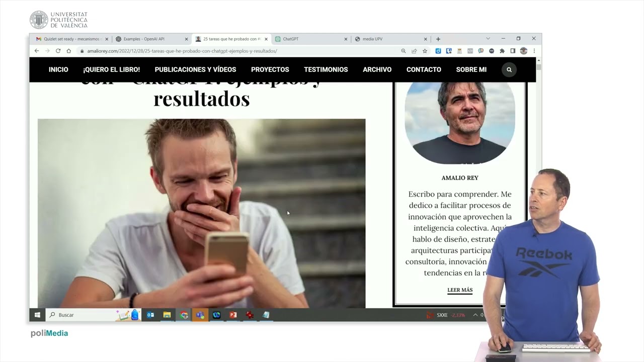Close the Examples - OpenAI API tab
Screen dimensions: 644x362
pyautogui.click(x=186, y=39)
